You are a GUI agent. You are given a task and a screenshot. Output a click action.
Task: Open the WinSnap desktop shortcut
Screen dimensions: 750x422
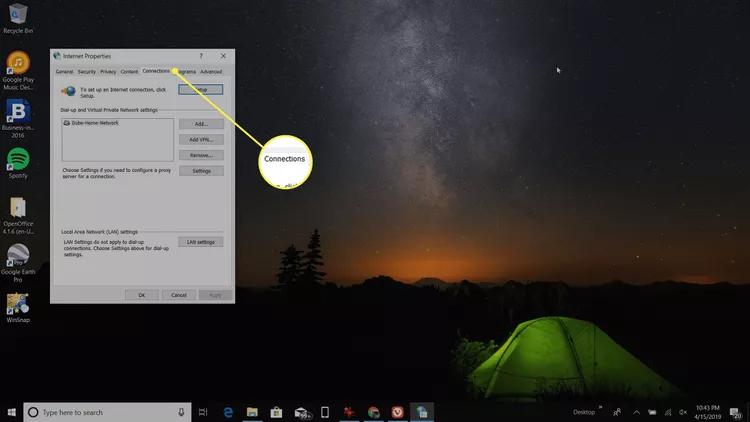click(18, 308)
